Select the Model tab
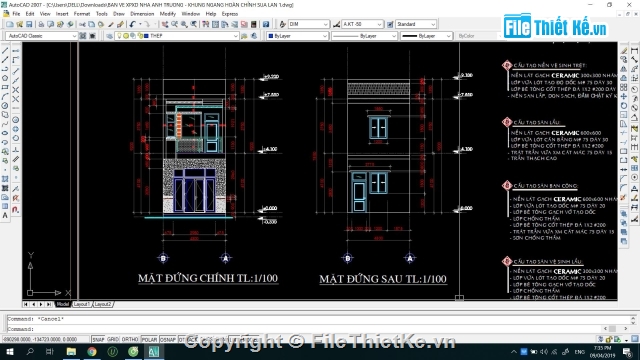Viewport: 640px width, 360px height. (63, 304)
